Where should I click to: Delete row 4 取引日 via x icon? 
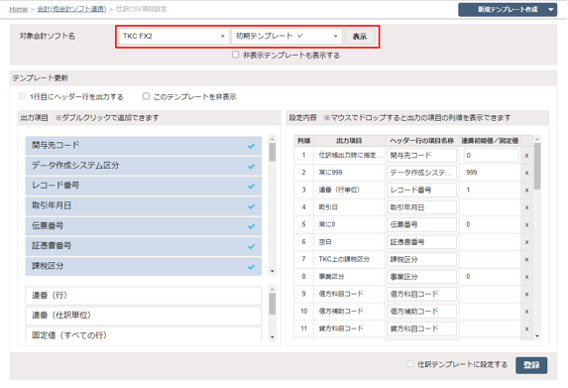[x=527, y=208]
